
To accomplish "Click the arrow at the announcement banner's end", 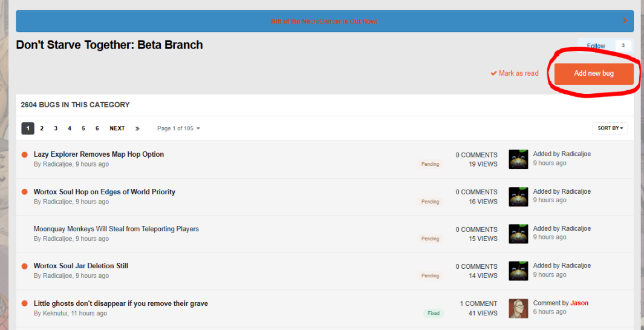I will (x=625, y=21).
